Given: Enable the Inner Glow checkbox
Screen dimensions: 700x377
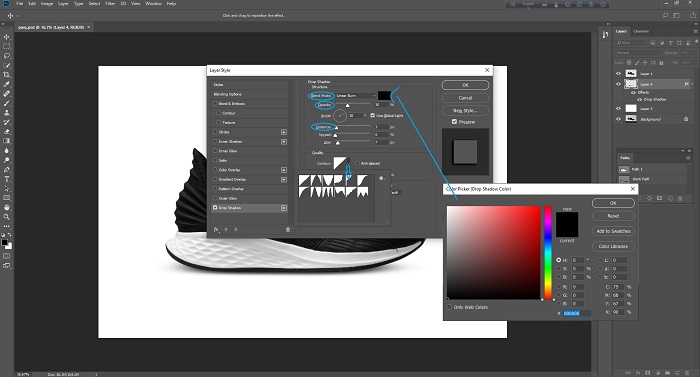Looking at the screenshot, I should coord(215,151).
